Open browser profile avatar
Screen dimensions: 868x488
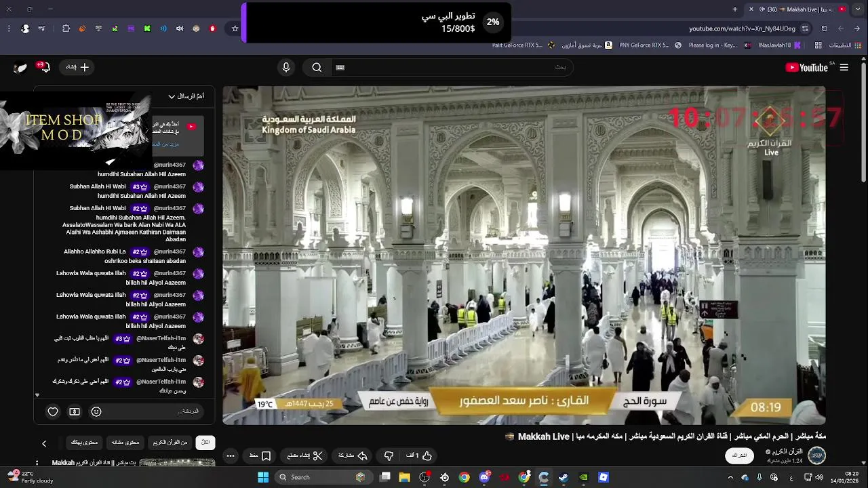tap(25, 28)
